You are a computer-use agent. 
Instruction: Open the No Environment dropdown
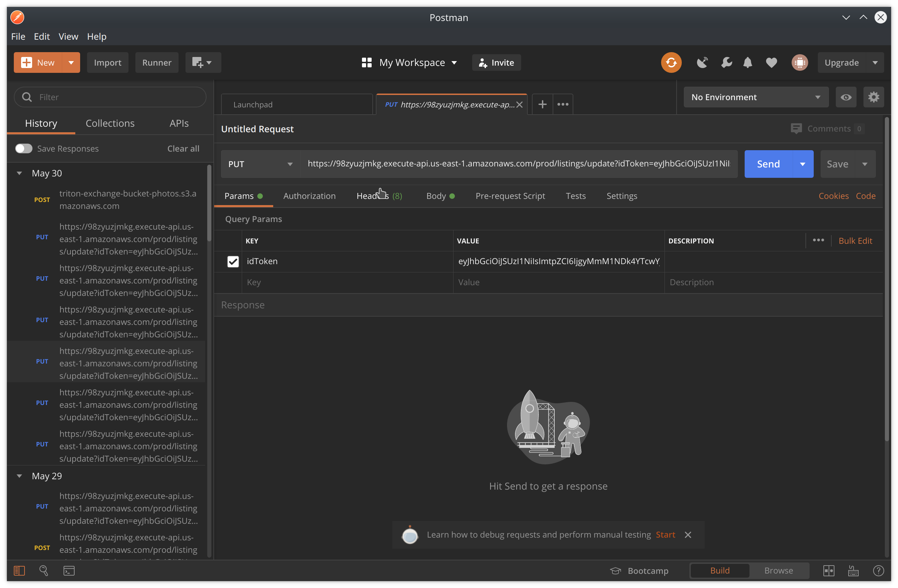click(755, 97)
